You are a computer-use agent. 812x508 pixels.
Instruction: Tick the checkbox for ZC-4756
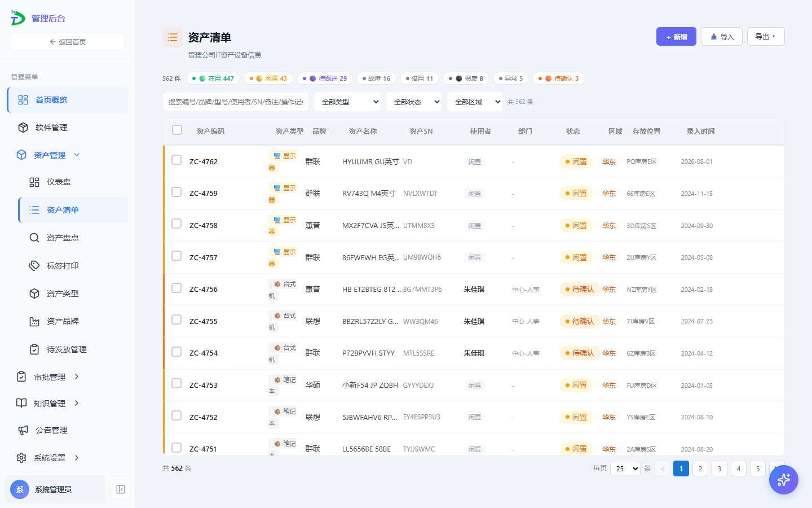coord(176,288)
